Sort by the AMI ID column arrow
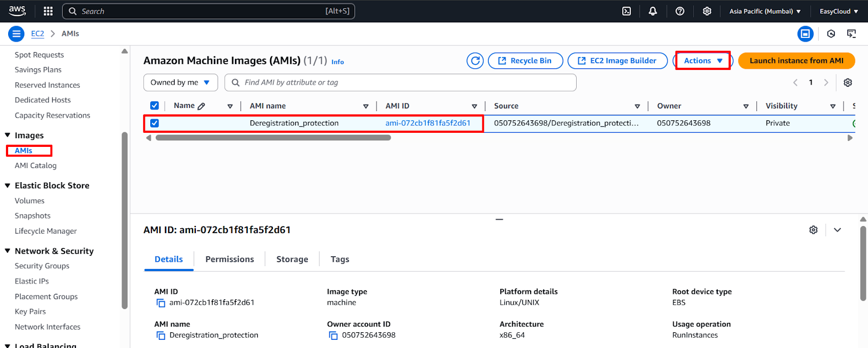The width and height of the screenshot is (868, 348). [475, 106]
